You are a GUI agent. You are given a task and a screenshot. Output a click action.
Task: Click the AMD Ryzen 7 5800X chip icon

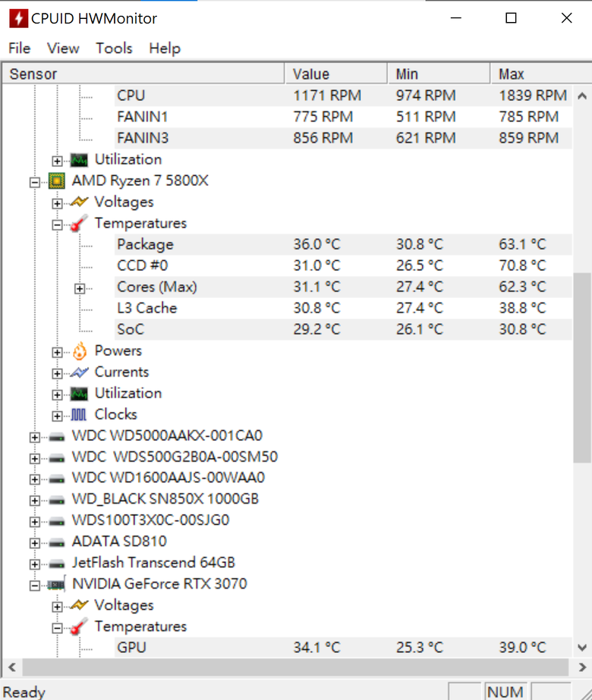57,180
